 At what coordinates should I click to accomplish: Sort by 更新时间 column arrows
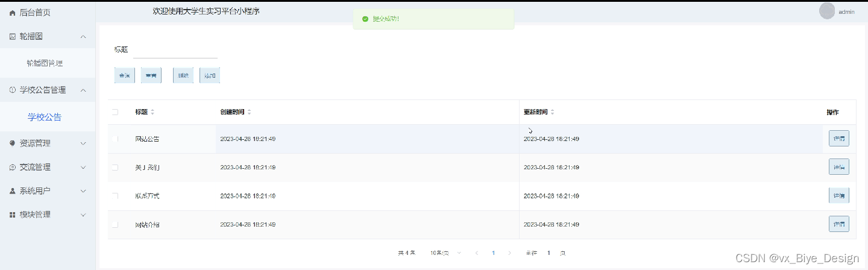(x=552, y=112)
